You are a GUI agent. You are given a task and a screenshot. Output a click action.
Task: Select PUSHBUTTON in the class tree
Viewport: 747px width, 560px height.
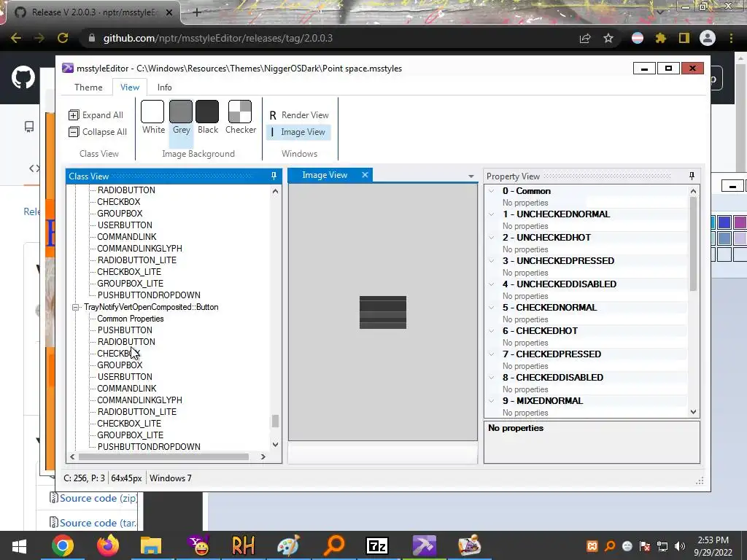pos(125,330)
